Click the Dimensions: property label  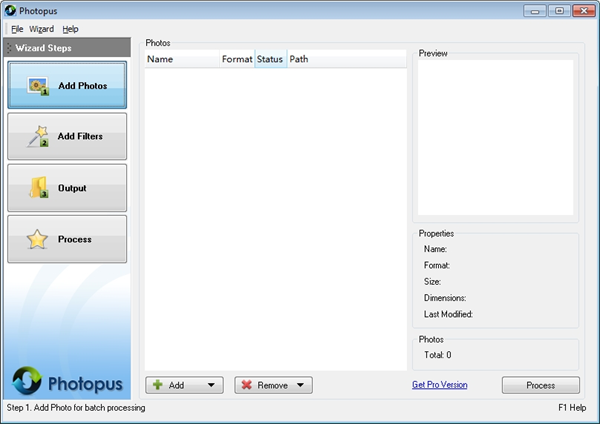(x=445, y=298)
